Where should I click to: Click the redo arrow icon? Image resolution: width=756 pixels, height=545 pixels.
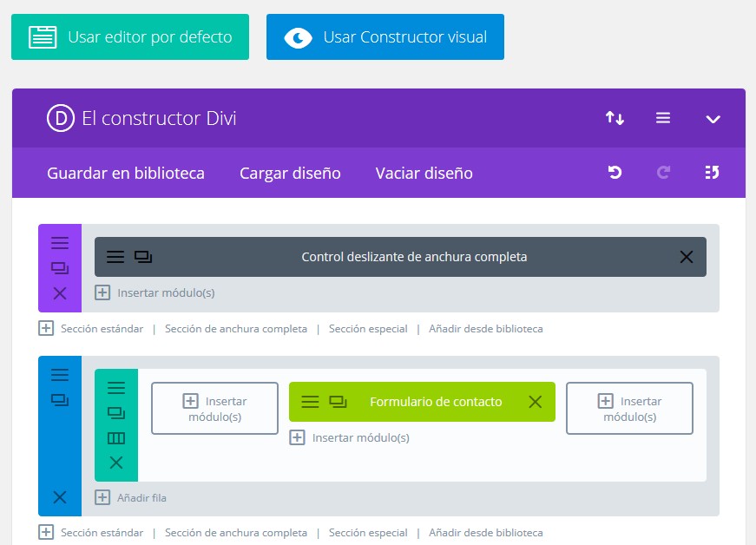coord(664,173)
